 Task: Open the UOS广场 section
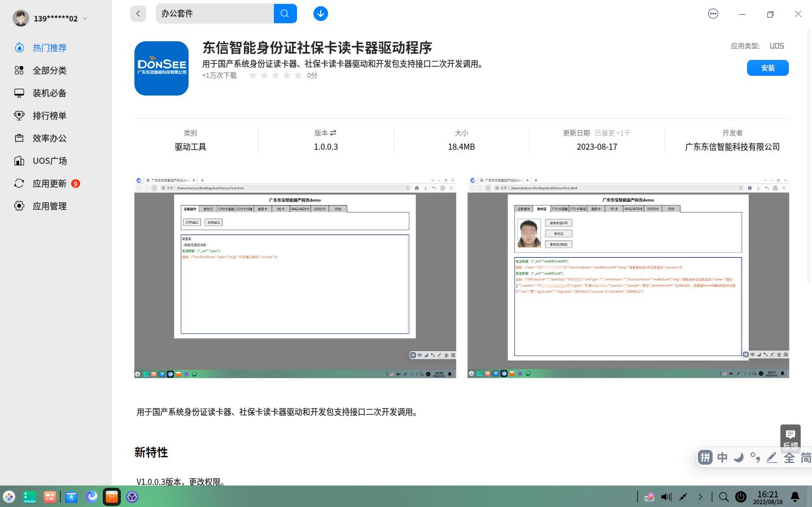[x=50, y=161]
